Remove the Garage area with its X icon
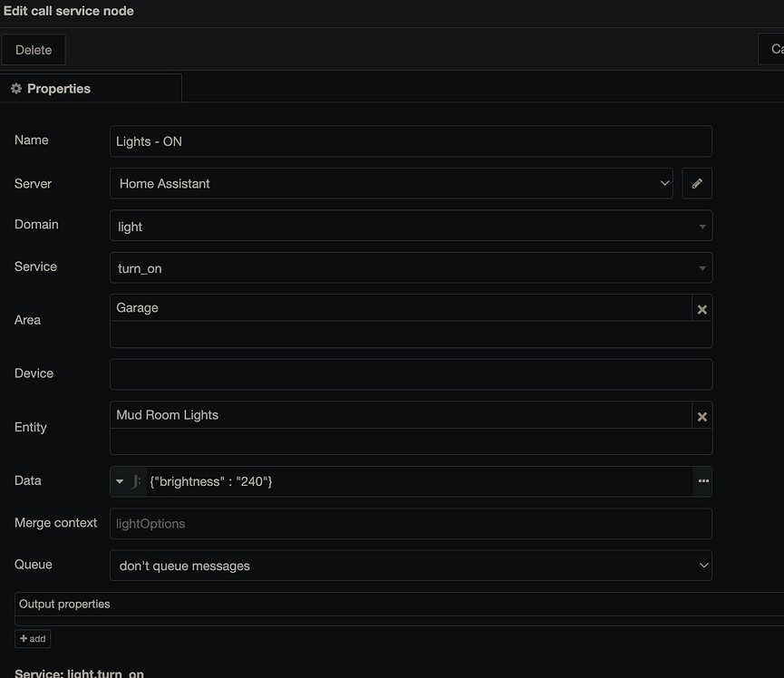Screen dimensions: 784x678 (x=702, y=308)
